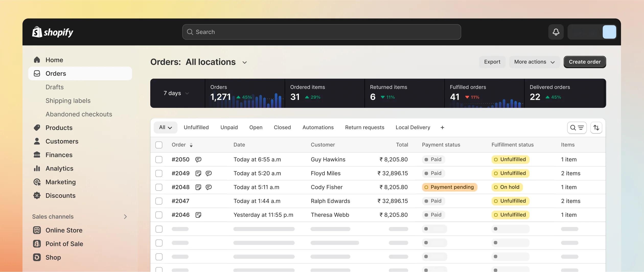Select checkbox for order #2046

pyautogui.click(x=159, y=215)
